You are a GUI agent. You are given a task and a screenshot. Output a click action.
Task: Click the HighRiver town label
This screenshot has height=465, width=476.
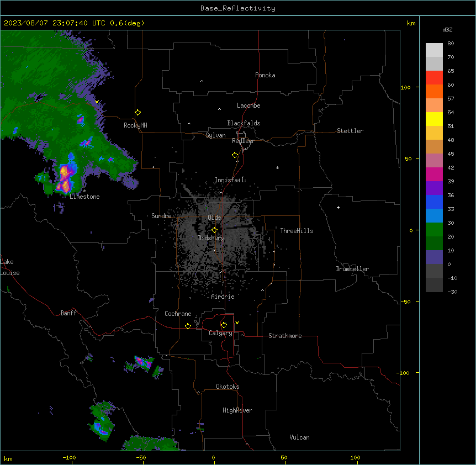[x=237, y=410]
